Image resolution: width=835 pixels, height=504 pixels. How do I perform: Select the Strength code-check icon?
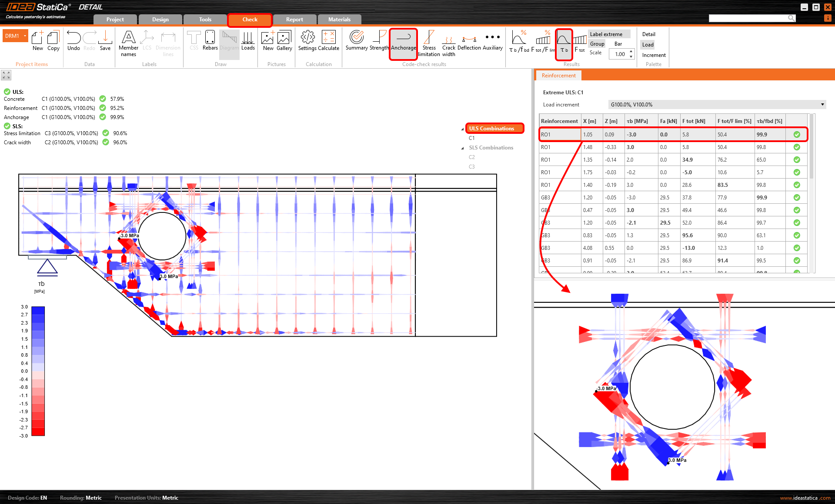[x=379, y=40]
